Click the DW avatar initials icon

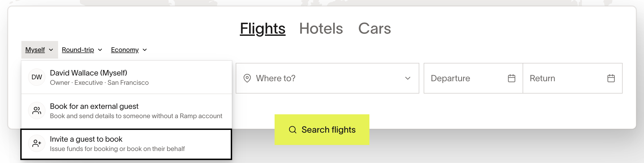point(37,77)
